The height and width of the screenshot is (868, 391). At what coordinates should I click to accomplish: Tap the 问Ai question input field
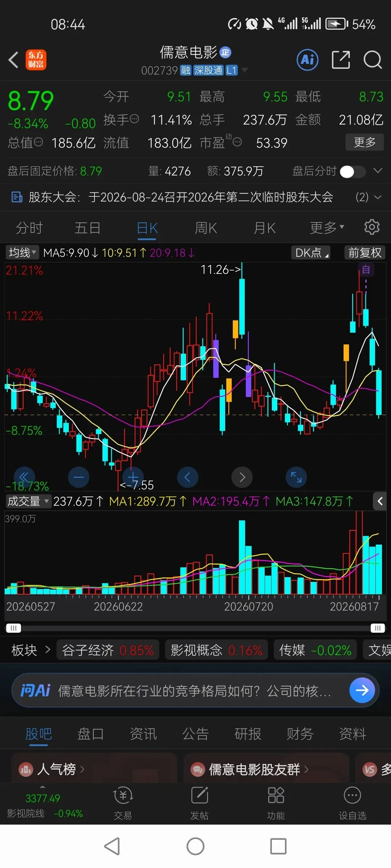[195, 690]
